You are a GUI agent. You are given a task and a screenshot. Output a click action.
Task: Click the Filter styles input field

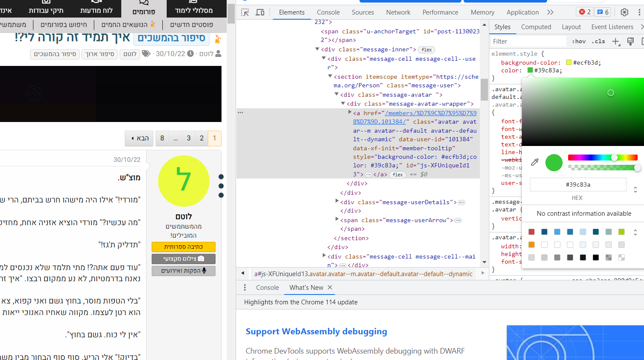(529, 42)
